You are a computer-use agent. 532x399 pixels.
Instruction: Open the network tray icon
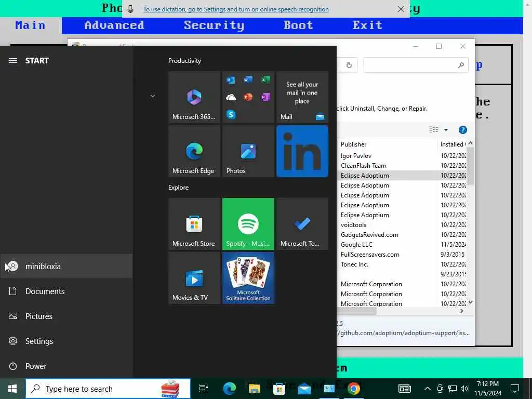point(453,389)
